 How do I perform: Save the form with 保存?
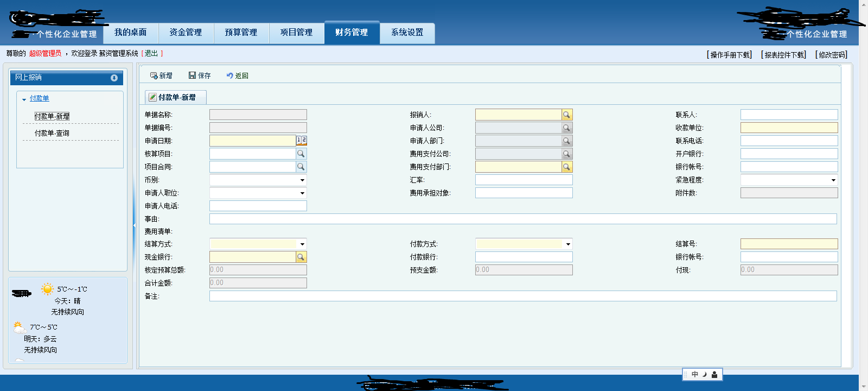(x=200, y=75)
